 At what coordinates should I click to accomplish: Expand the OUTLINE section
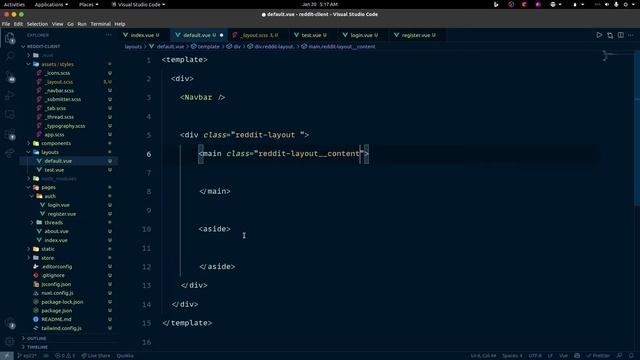(36, 338)
